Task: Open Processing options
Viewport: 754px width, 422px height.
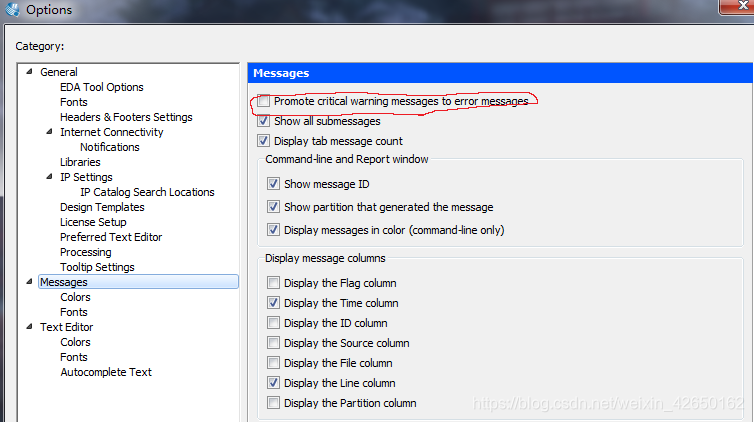Action: [86, 252]
